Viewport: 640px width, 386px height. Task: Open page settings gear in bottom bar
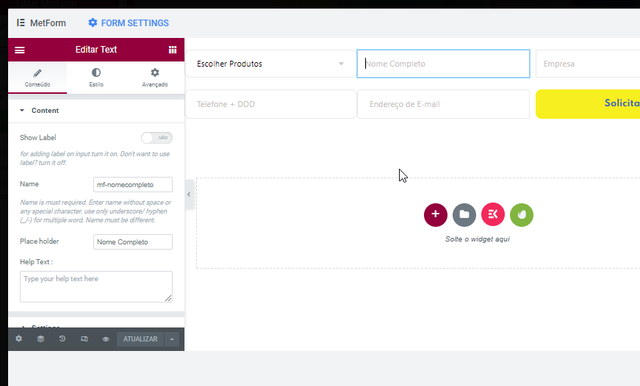point(19,339)
